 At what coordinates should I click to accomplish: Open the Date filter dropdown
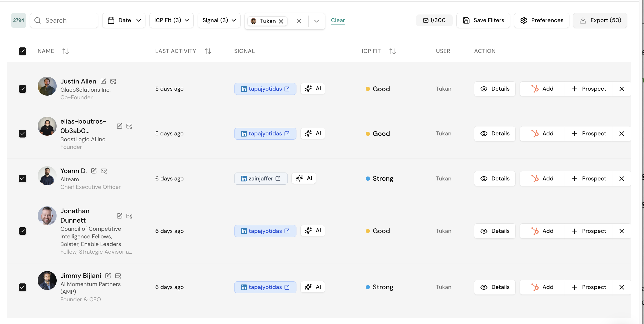pos(124,20)
